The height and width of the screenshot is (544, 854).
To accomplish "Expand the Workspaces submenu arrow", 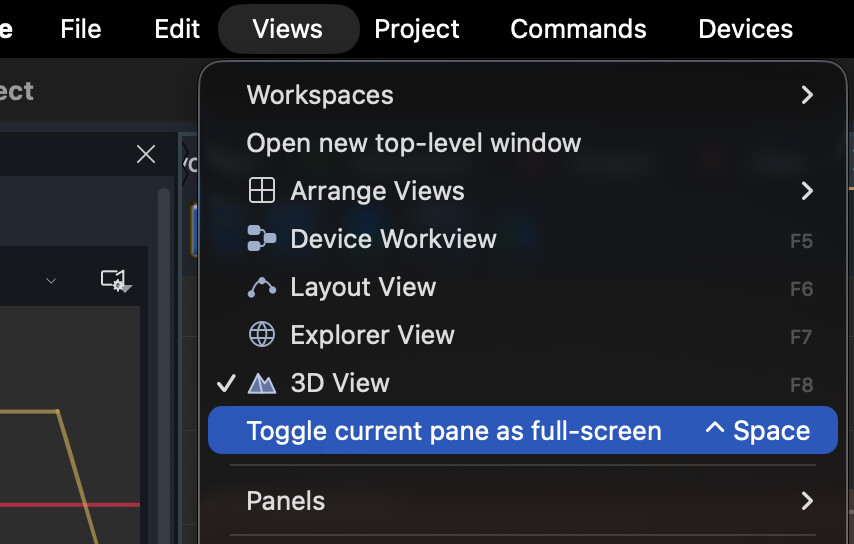I will click(x=807, y=95).
